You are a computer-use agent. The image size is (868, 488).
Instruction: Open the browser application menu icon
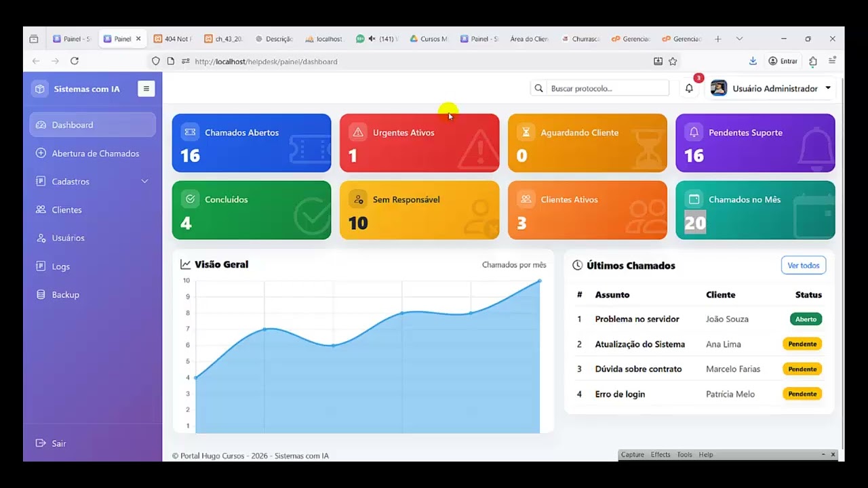tap(832, 61)
